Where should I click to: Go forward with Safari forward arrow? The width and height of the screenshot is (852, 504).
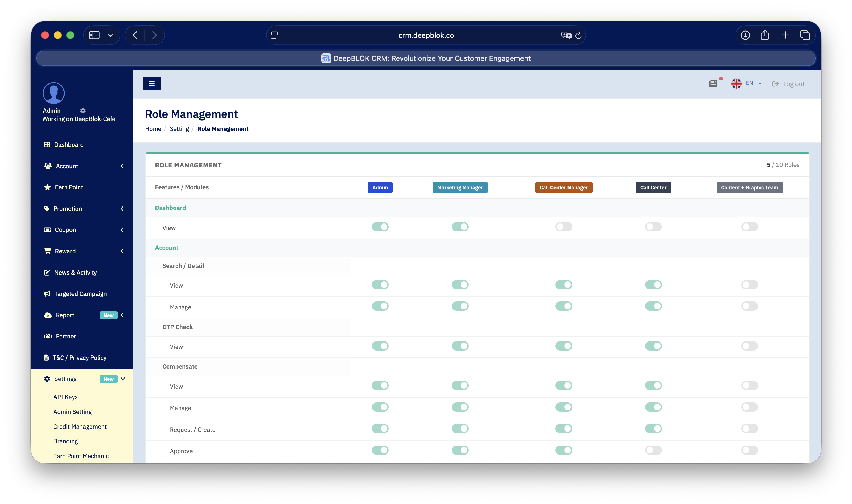coord(155,35)
